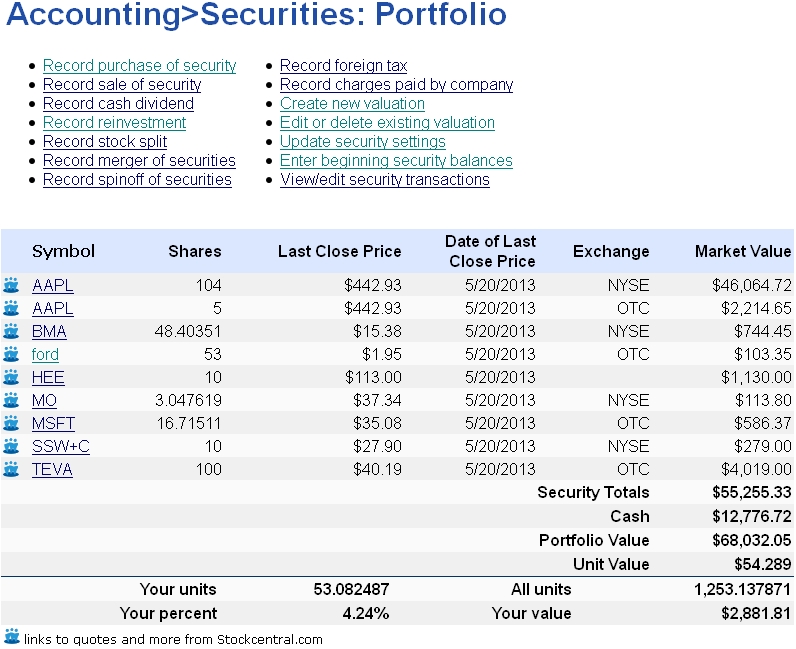Select the Unit Value $54.289
Viewport: 796px width, 649px height.
[762, 564]
